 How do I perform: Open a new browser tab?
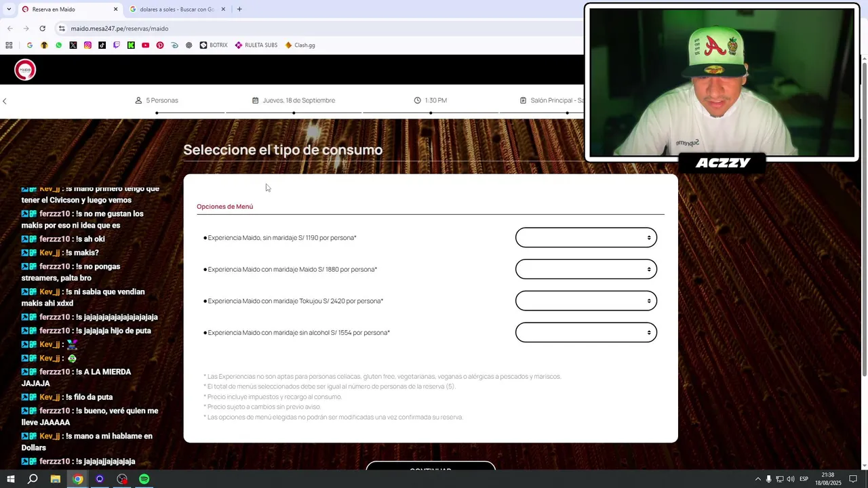239,9
